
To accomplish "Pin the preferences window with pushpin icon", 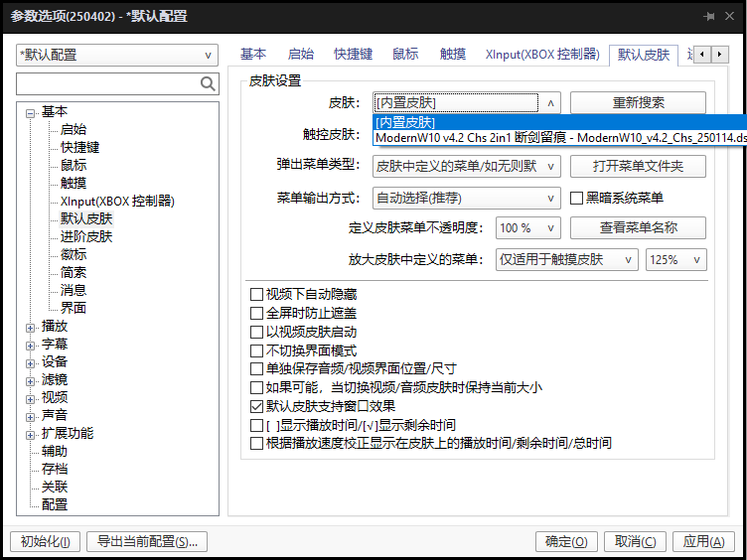I will coord(709,17).
